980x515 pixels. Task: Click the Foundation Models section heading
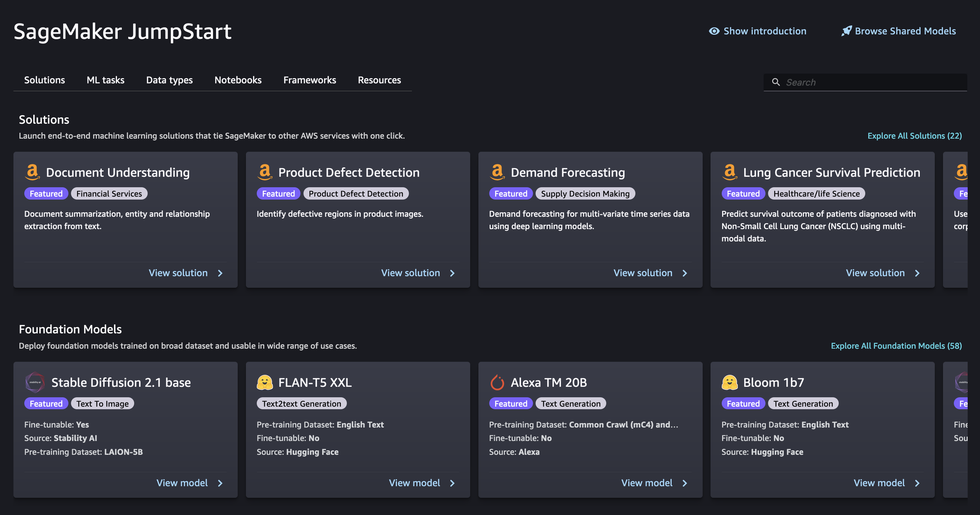[x=70, y=329]
